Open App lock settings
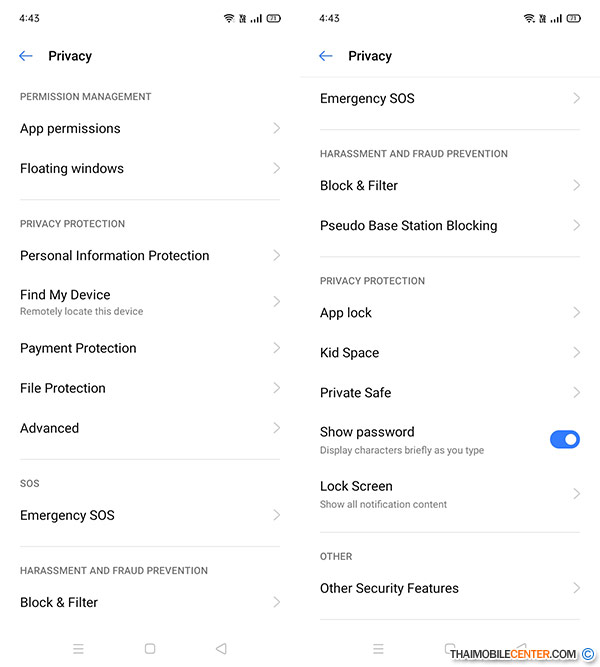The image size is (600, 667). [346, 312]
